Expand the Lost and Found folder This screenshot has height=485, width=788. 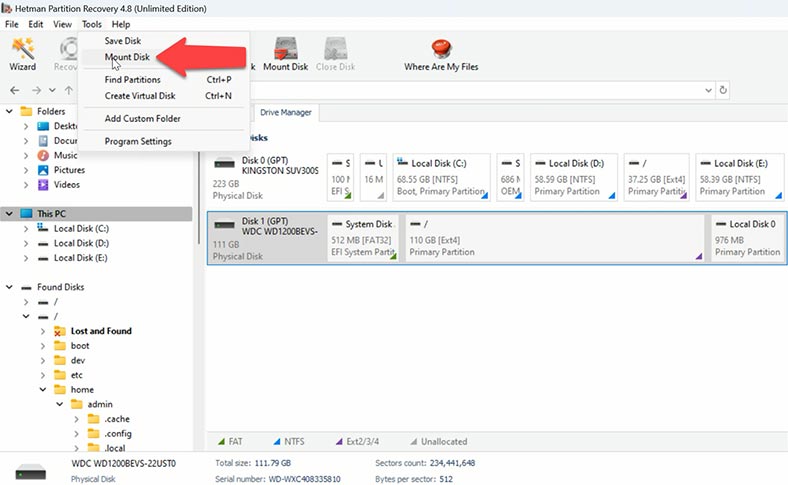click(x=43, y=331)
